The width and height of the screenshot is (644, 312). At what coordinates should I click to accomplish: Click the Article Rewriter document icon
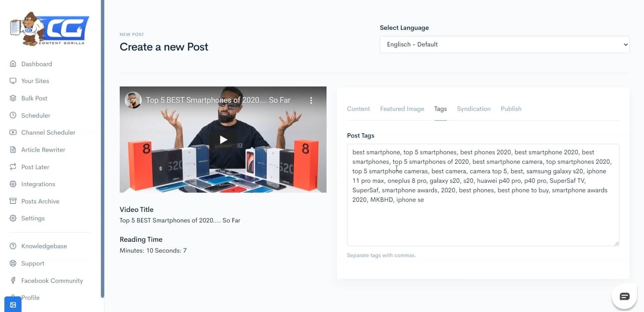click(x=13, y=150)
